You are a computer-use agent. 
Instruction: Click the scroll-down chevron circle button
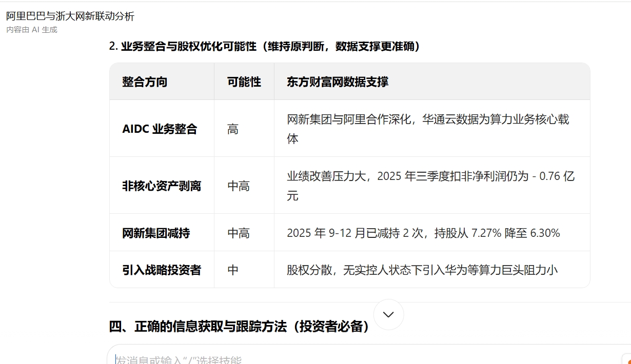pyautogui.click(x=388, y=314)
